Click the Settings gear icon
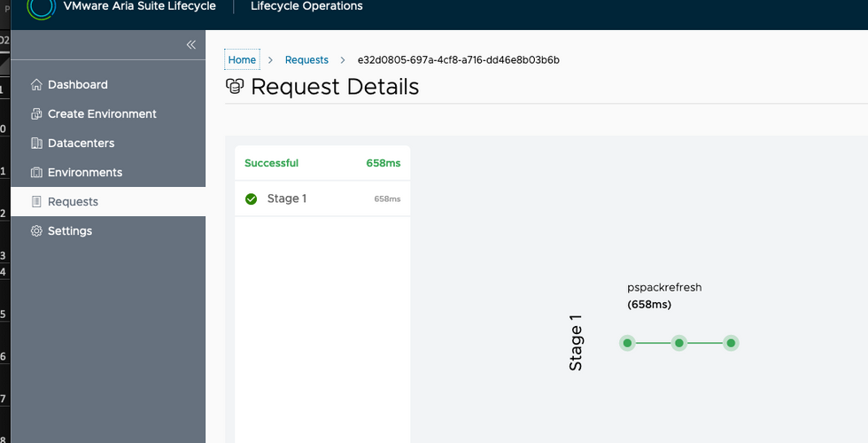This screenshot has width=868, height=443. (x=36, y=231)
